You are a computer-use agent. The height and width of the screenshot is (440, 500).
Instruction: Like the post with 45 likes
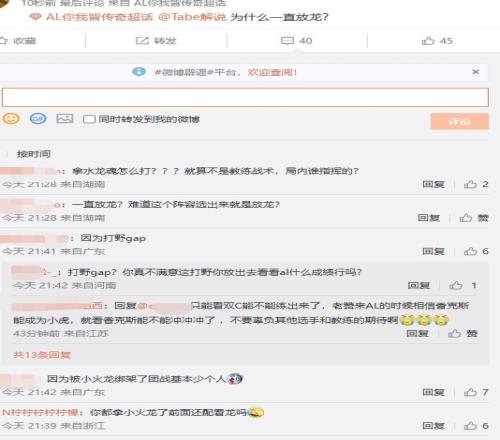(x=428, y=41)
